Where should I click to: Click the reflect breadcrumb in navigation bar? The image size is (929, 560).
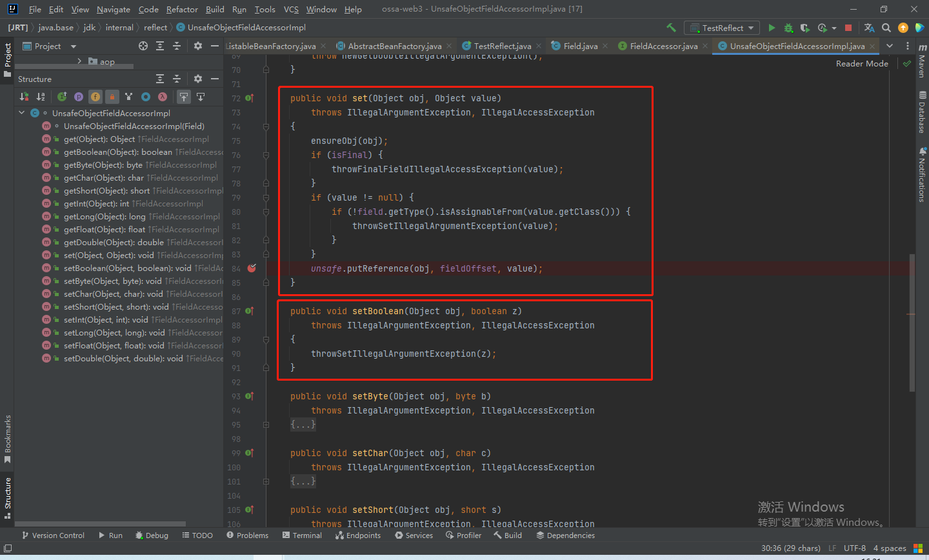click(155, 27)
